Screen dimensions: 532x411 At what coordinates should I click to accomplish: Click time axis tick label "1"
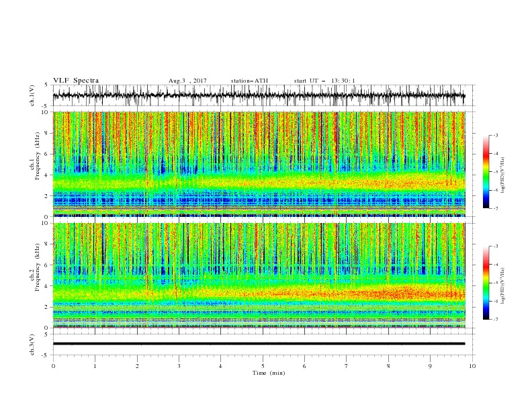95,366
